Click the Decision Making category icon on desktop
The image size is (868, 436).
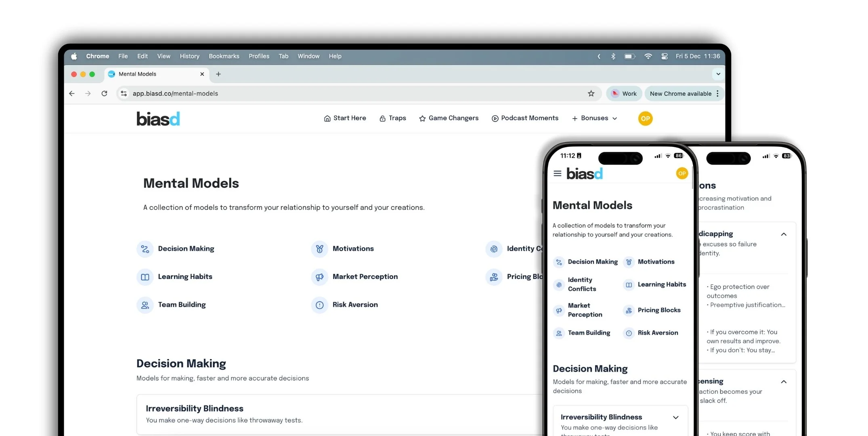click(145, 249)
